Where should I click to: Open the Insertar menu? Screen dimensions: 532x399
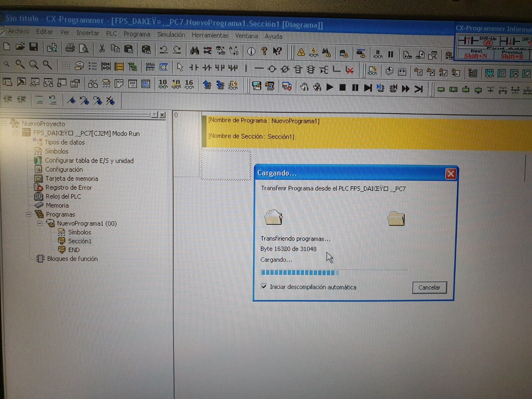click(x=87, y=33)
